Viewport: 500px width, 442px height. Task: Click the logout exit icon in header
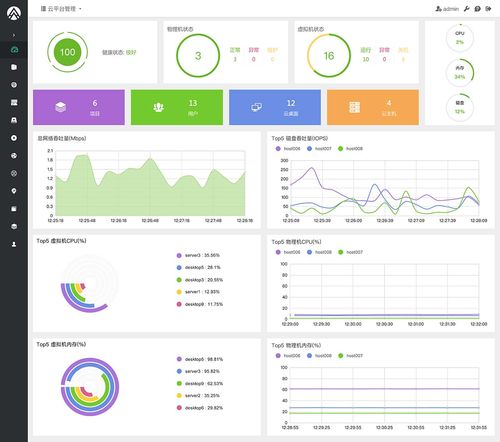point(488,9)
